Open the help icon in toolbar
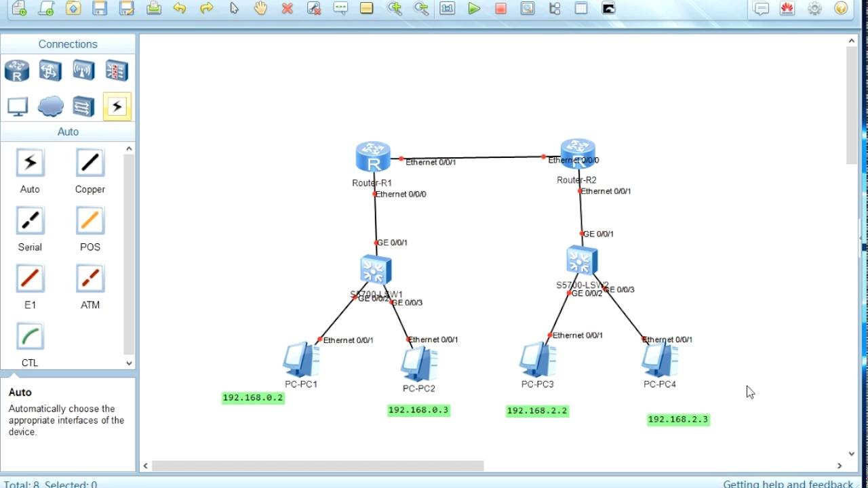868x488 pixels. 841,8
